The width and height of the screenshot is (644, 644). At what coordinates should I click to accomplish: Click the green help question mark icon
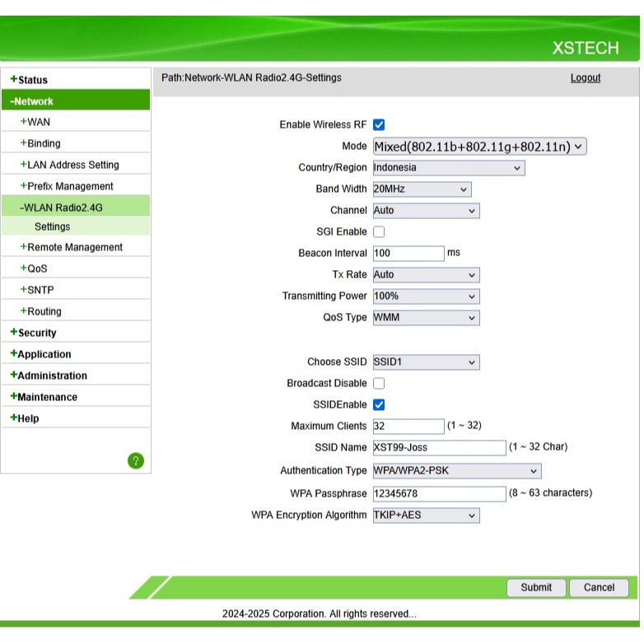point(137,460)
